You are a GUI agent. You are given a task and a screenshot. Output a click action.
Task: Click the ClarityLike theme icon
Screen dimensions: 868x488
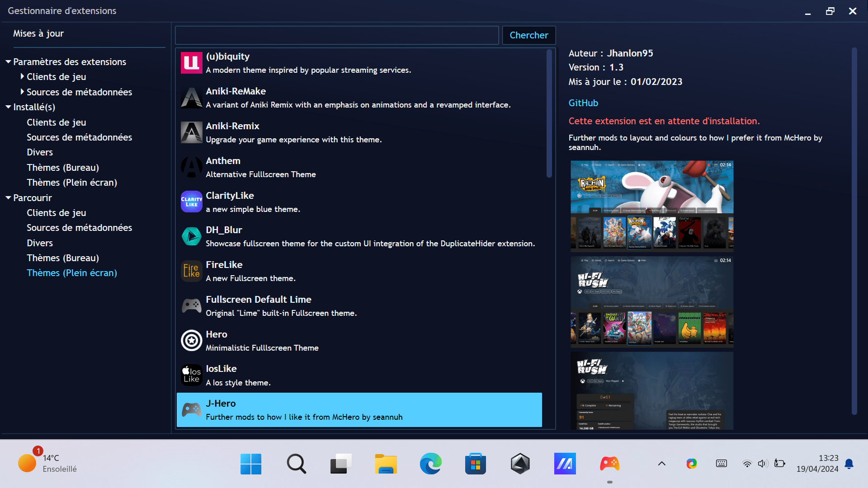coord(191,202)
